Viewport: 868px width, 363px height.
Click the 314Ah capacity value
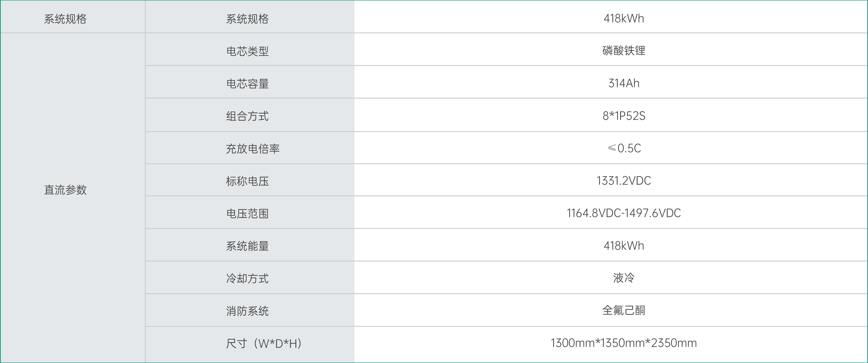click(624, 83)
